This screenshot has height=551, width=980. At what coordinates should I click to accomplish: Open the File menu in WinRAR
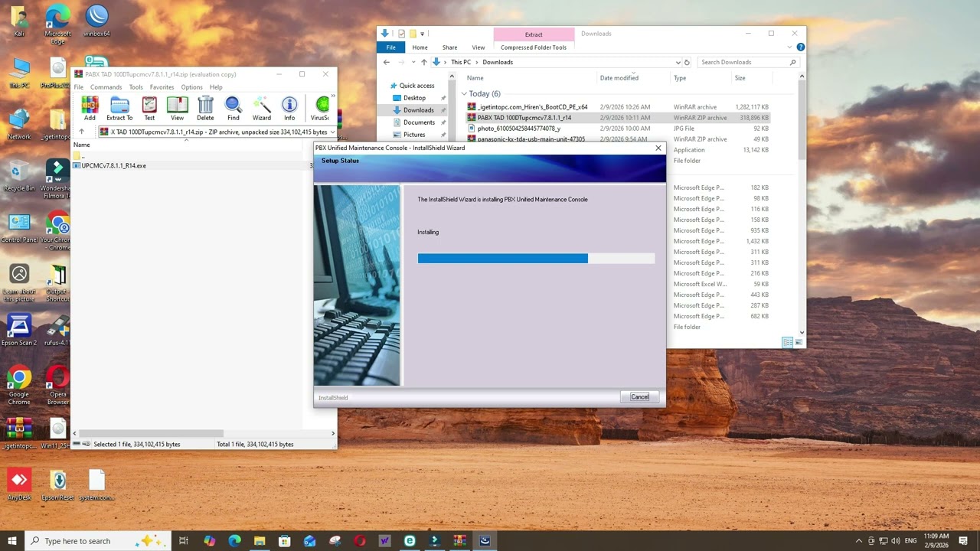tap(78, 87)
